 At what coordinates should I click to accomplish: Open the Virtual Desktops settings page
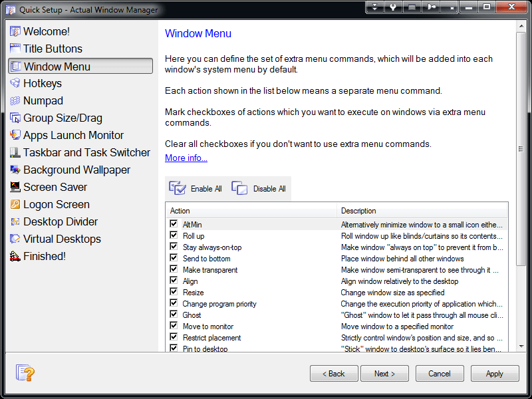tap(63, 239)
